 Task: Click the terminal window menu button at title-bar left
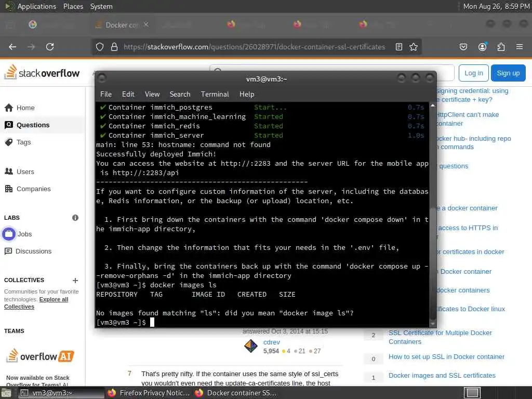[x=102, y=78]
